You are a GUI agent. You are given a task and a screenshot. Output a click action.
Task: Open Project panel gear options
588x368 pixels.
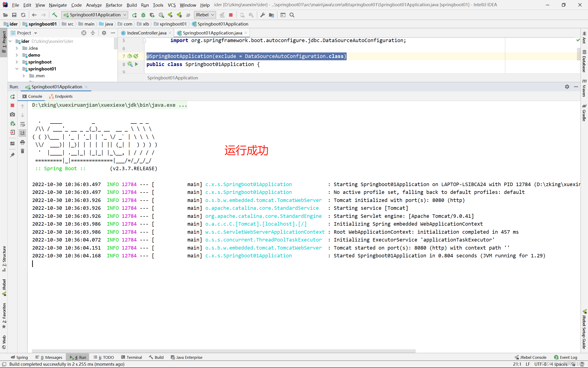click(x=104, y=33)
